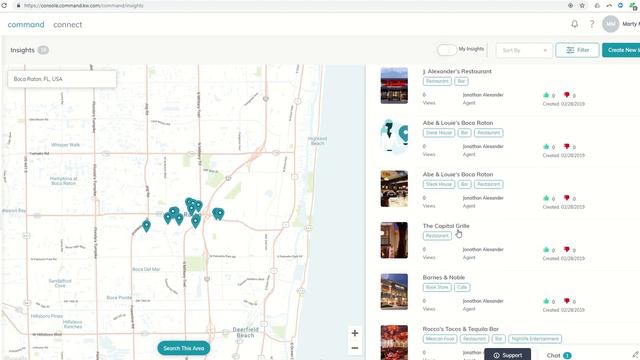The height and width of the screenshot is (360, 640).
Task: Switch to the command tab
Action: pos(26,24)
